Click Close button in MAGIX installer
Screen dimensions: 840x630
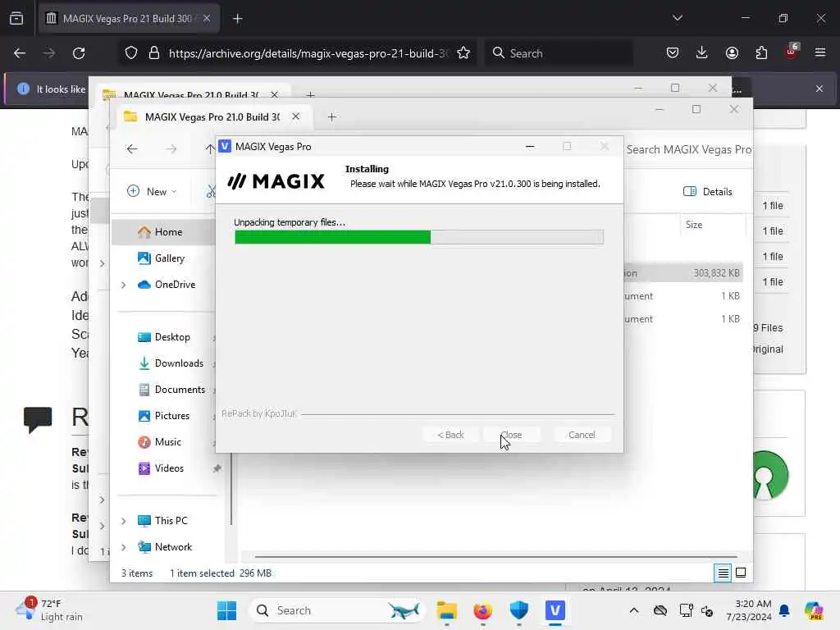point(511,435)
